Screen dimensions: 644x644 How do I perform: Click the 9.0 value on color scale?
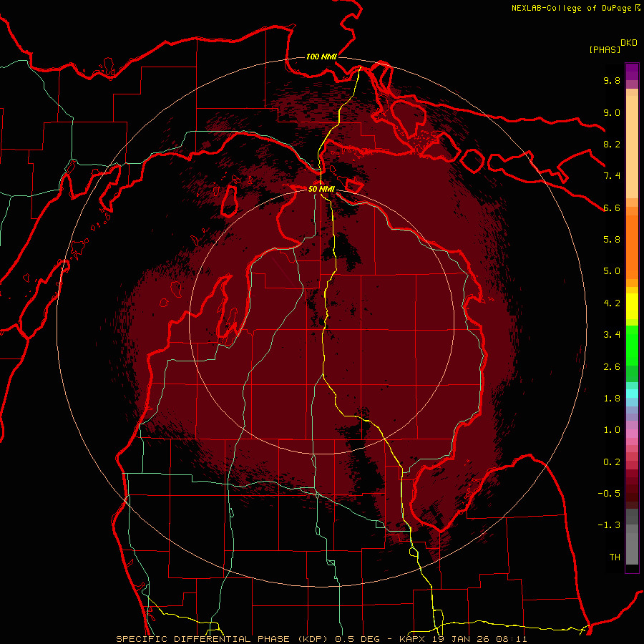[612, 112]
